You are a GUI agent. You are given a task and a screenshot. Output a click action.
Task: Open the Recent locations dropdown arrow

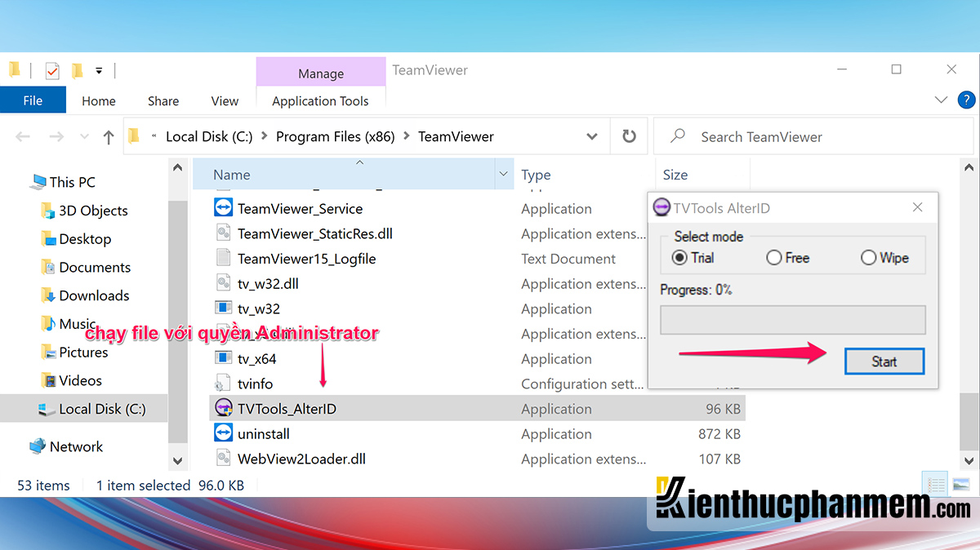tap(82, 137)
